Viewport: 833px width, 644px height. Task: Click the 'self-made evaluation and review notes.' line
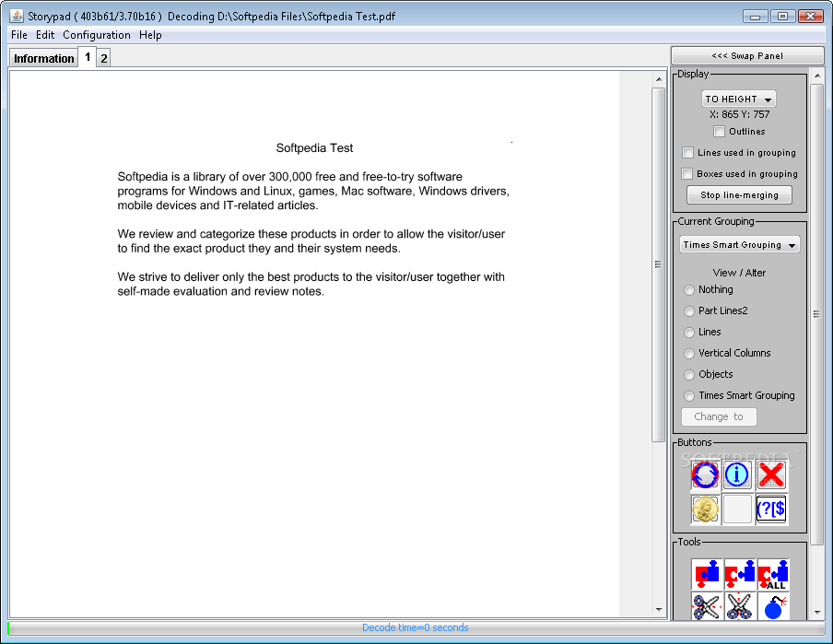click(220, 292)
